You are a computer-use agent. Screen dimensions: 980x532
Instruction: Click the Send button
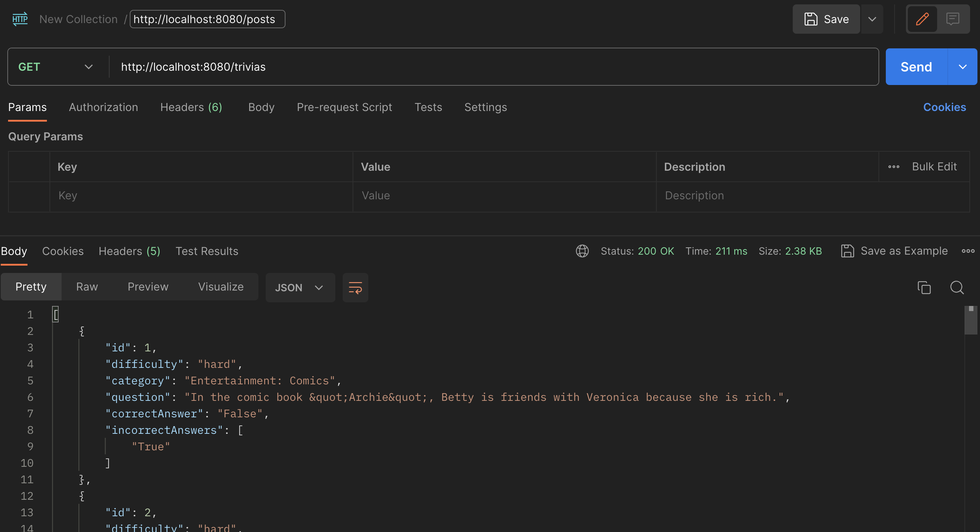[917, 66]
